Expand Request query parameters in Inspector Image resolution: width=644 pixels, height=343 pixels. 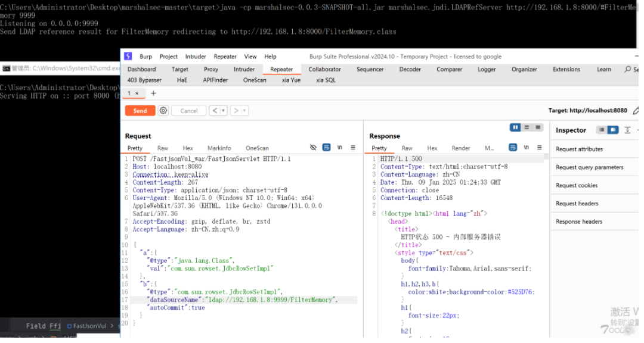point(595,167)
